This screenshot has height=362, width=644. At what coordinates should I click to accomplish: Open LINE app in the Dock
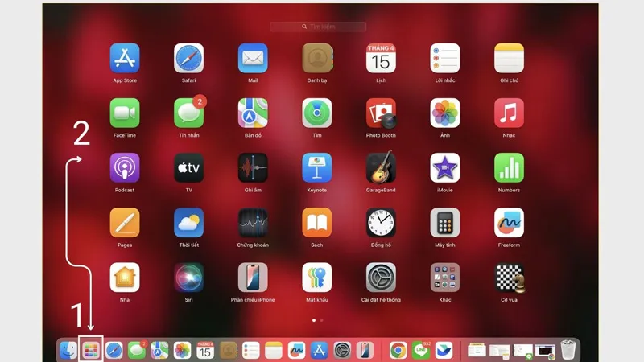421,351
